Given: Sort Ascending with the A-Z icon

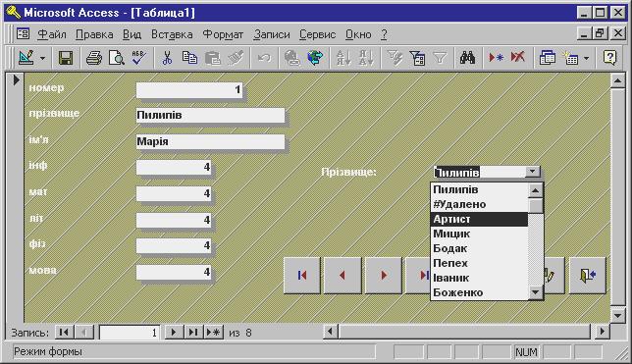Looking at the screenshot, I should 343,58.
